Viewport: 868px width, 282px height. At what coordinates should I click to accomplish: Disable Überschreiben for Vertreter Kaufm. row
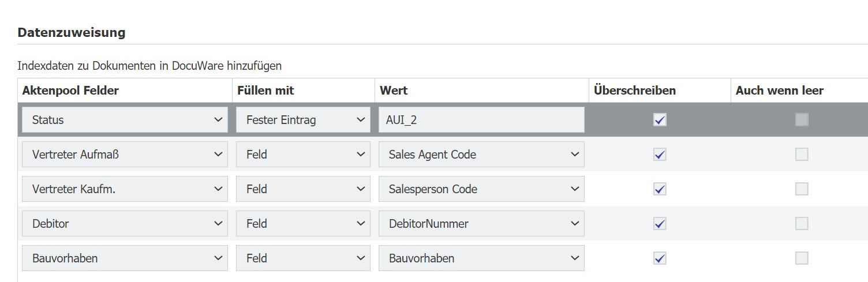(660, 189)
